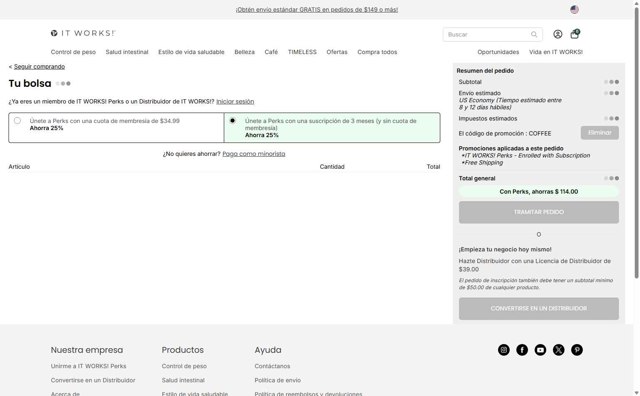Click Iniciar sesión link
This screenshot has width=640, height=396.
pyautogui.click(x=235, y=102)
